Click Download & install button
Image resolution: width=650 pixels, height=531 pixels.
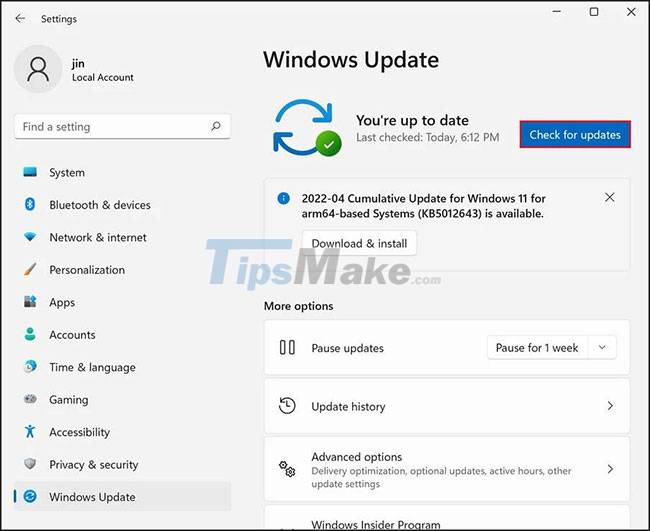[359, 243]
